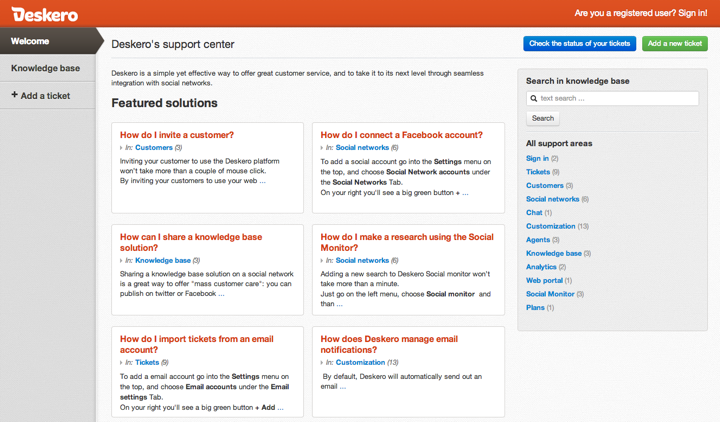This screenshot has height=422, width=720.
Task: Open the Knowledge base sidebar tab
Action: point(48,68)
